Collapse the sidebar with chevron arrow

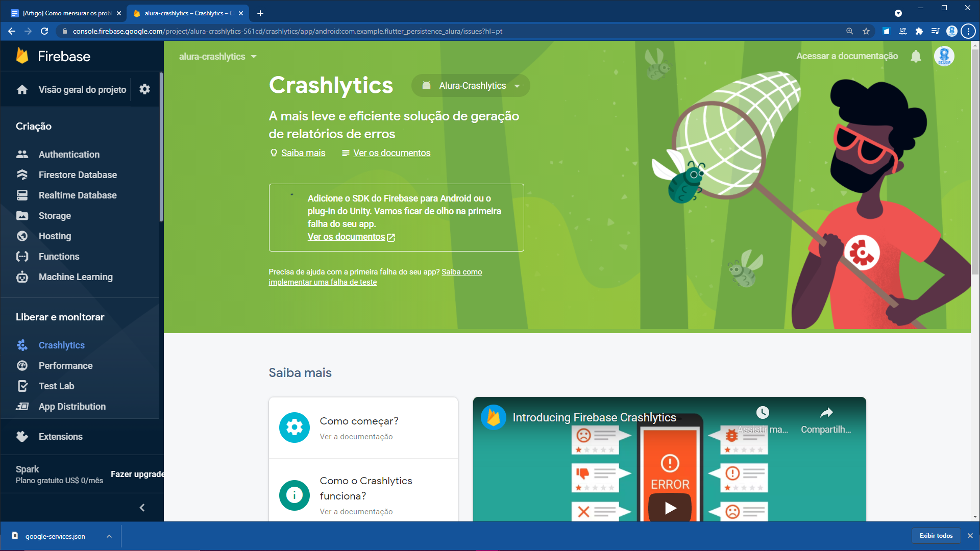coord(142,507)
